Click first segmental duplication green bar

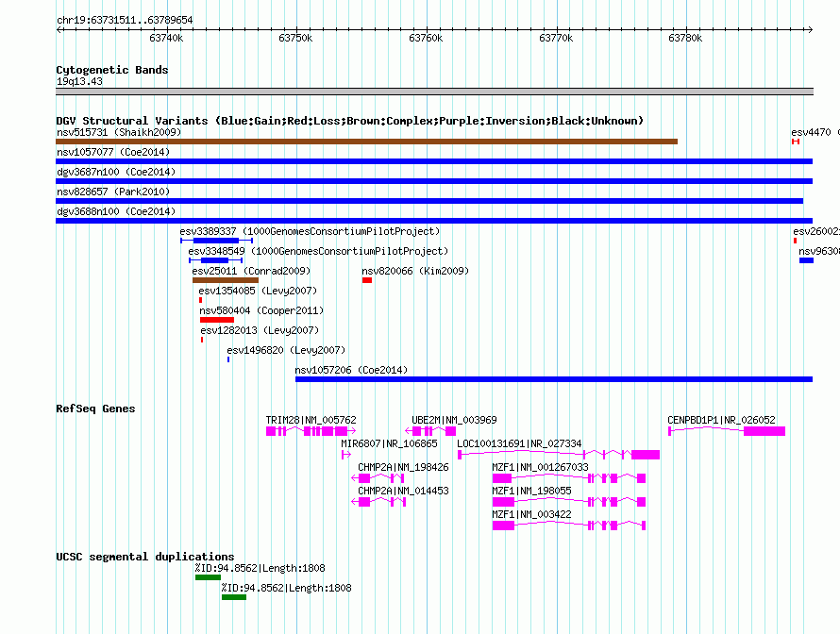click(208, 577)
